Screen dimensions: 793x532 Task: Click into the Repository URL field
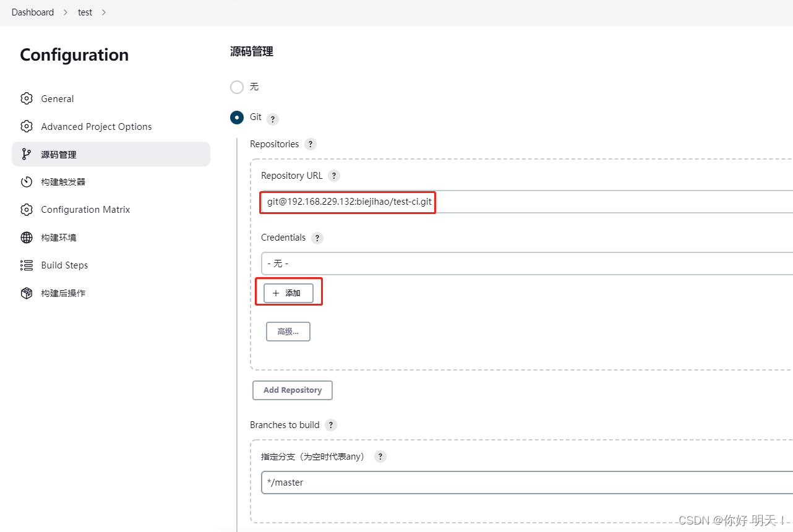[527, 202]
